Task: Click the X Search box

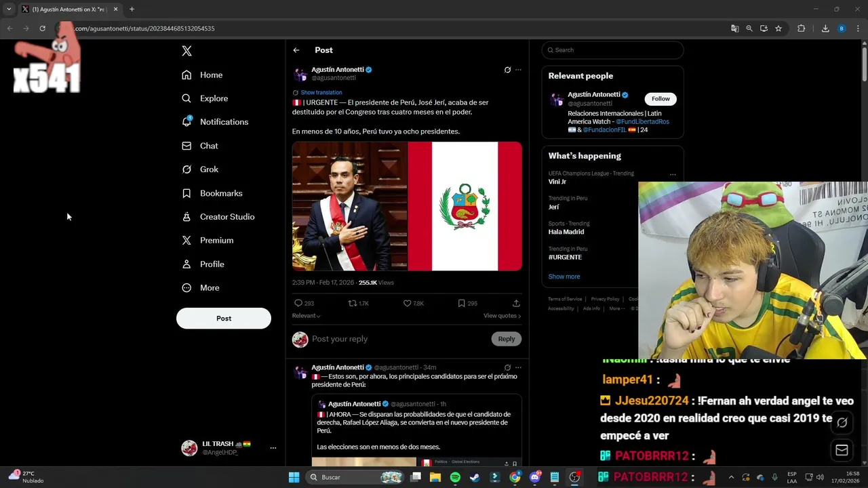Action: tap(612, 50)
